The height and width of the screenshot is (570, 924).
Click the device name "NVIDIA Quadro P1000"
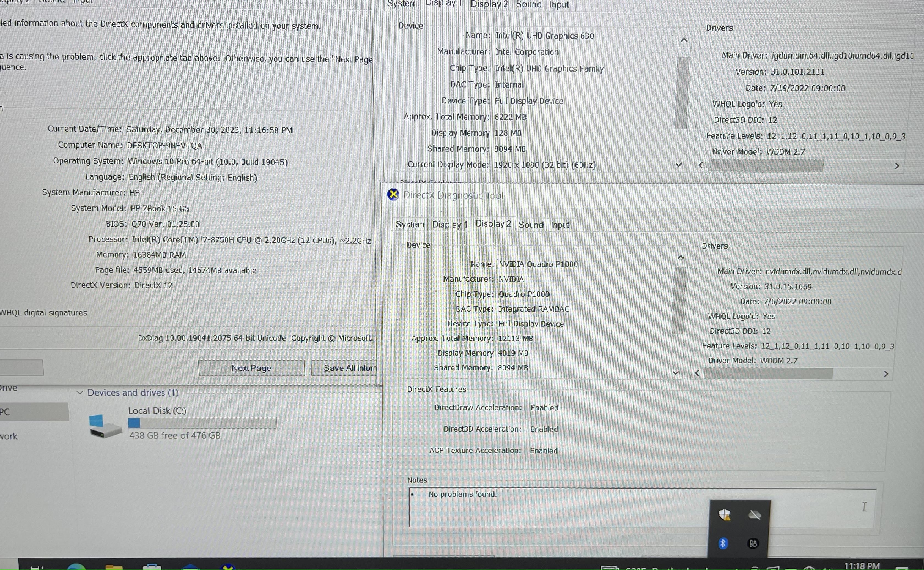point(538,264)
